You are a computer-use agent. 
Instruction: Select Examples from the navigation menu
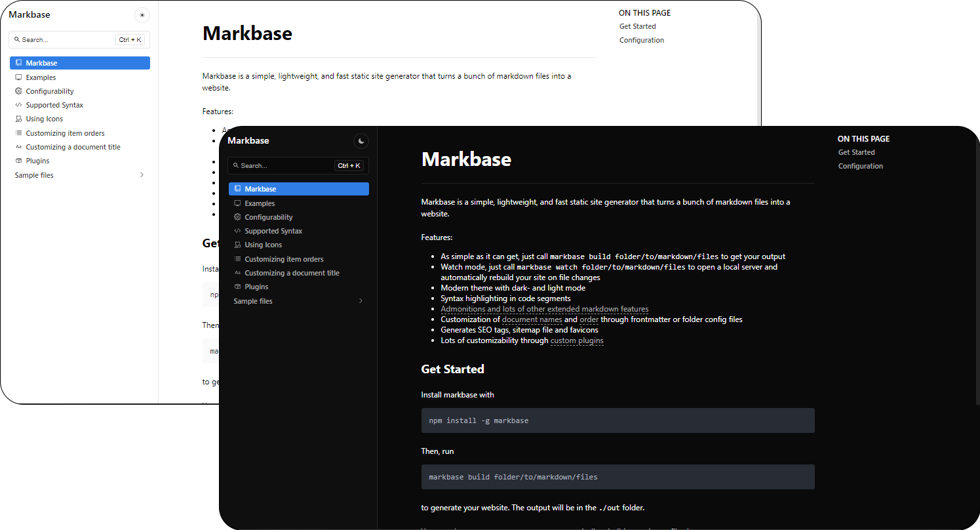(260, 203)
